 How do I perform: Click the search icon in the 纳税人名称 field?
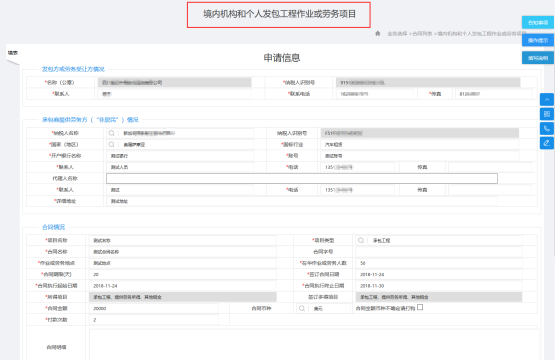coord(111,133)
